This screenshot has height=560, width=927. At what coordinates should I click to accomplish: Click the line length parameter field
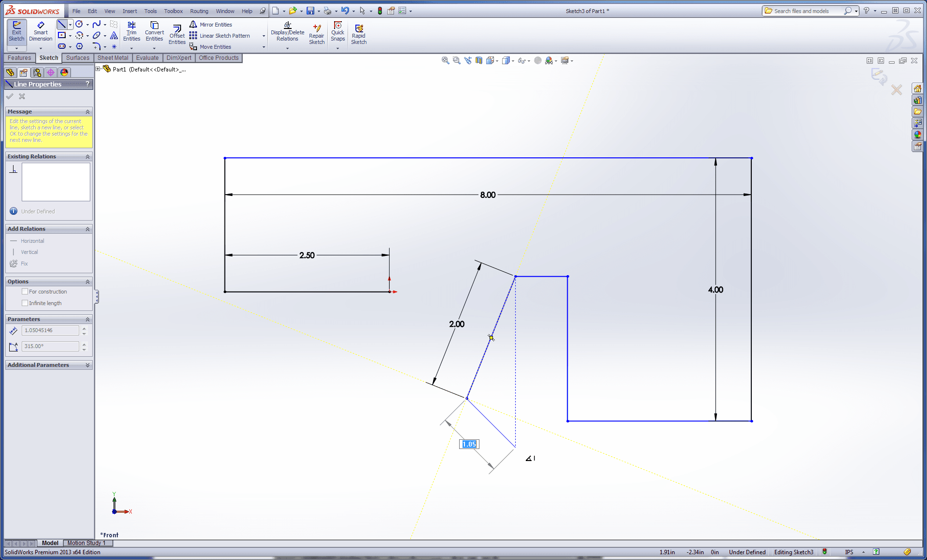click(50, 330)
